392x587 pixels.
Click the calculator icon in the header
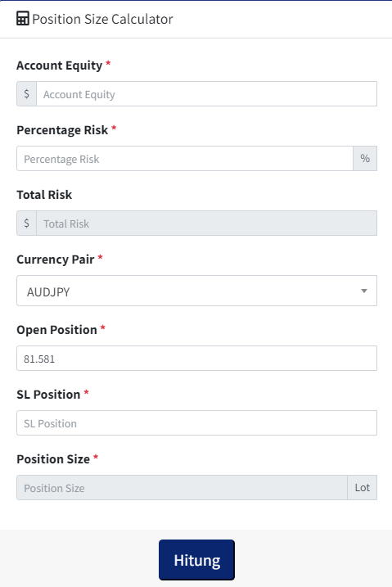pos(22,19)
